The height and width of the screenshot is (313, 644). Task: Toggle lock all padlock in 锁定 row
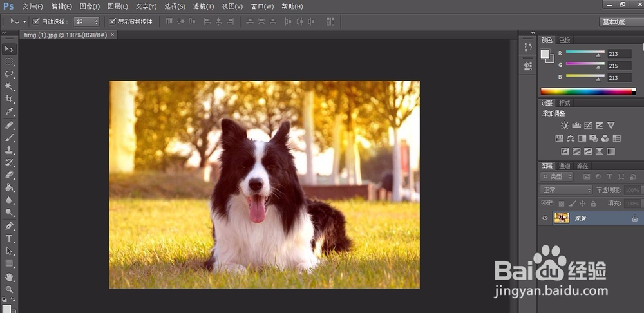pos(593,204)
